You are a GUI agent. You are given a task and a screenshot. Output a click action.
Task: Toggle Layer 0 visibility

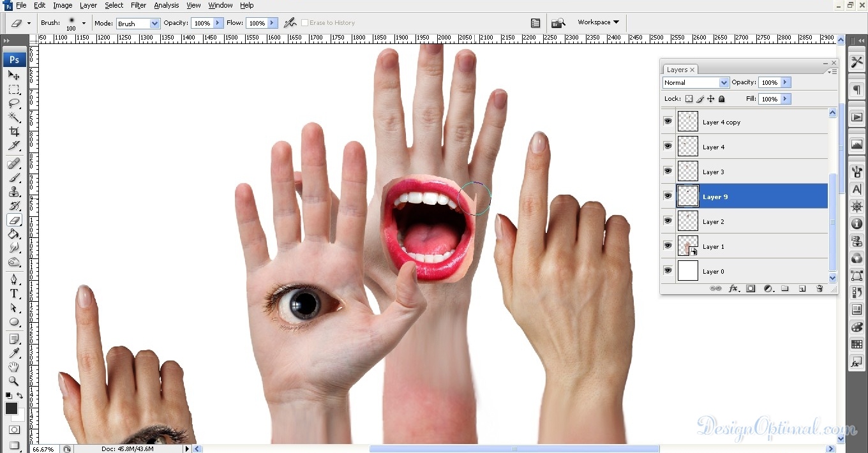click(x=668, y=271)
